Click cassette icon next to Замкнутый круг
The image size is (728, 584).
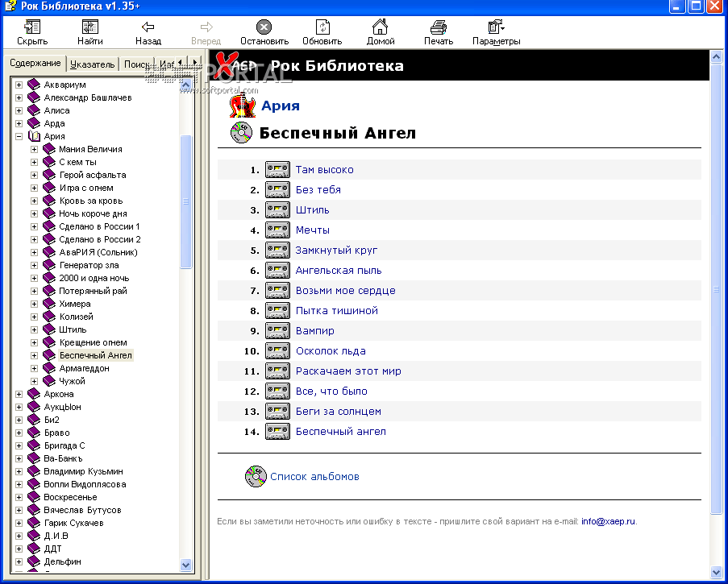[x=277, y=251]
